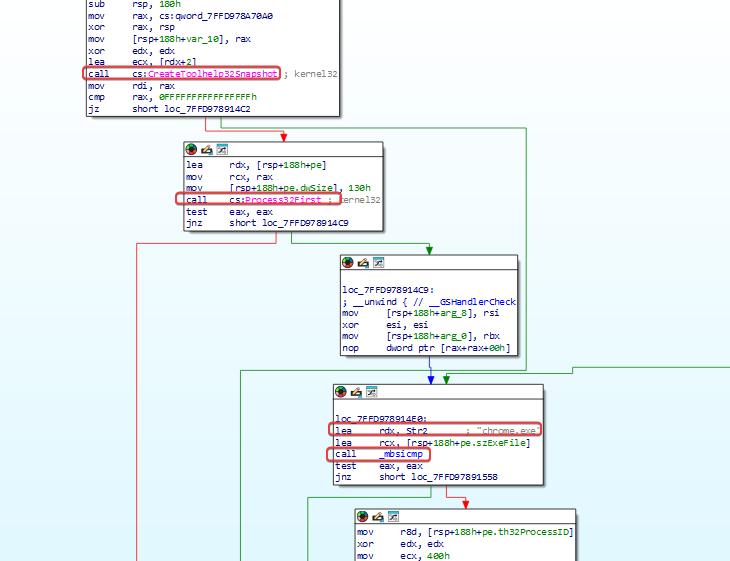Click the loc_7FFD978914E0: label

click(381, 419)
